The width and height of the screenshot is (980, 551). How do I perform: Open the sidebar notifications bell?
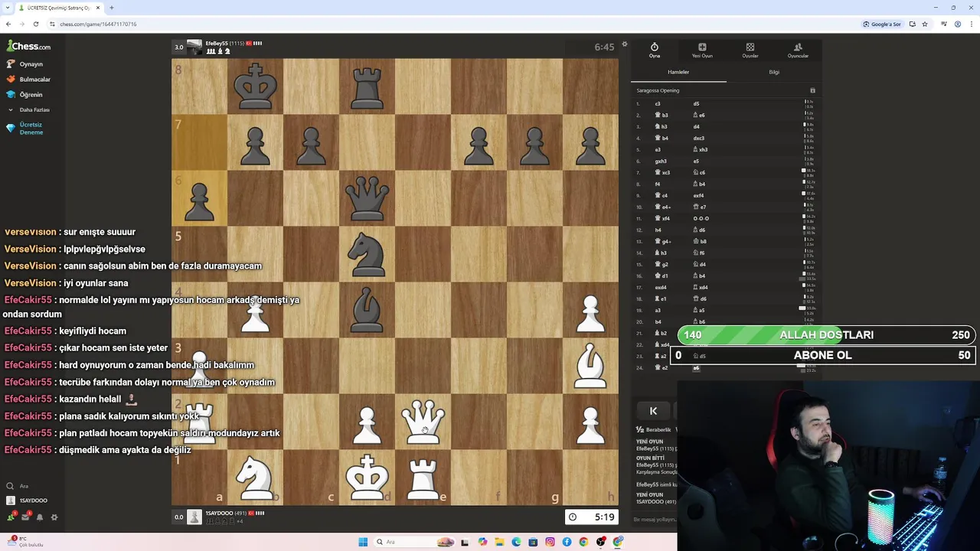tap(40, 517)
